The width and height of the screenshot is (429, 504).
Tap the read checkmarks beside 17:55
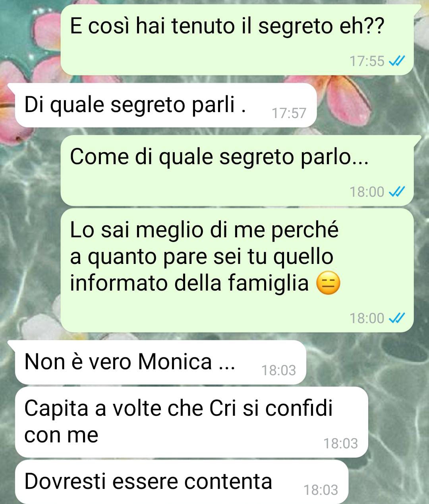396,61
